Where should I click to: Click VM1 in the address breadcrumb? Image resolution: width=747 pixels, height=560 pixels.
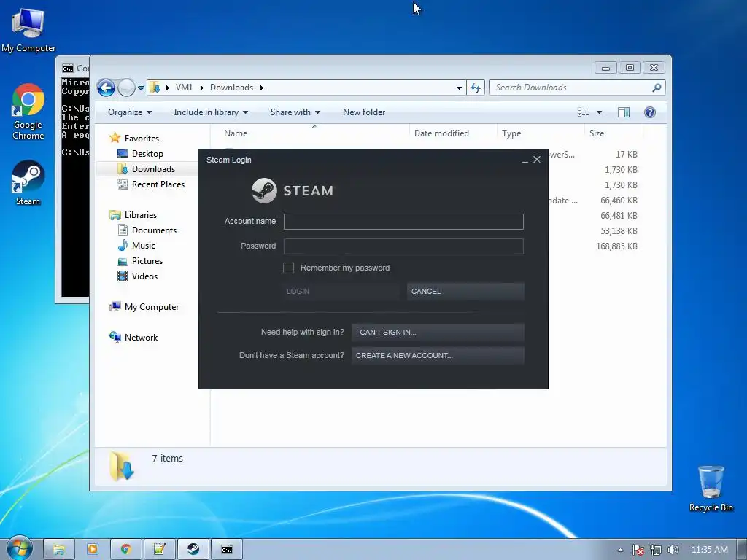coord(184,87)
